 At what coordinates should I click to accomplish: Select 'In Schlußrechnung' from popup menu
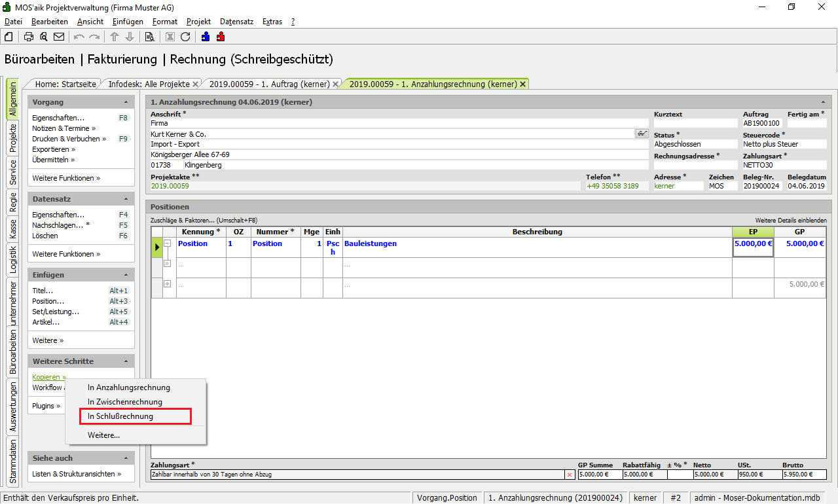pyautogui.click(x=120, y=416)
